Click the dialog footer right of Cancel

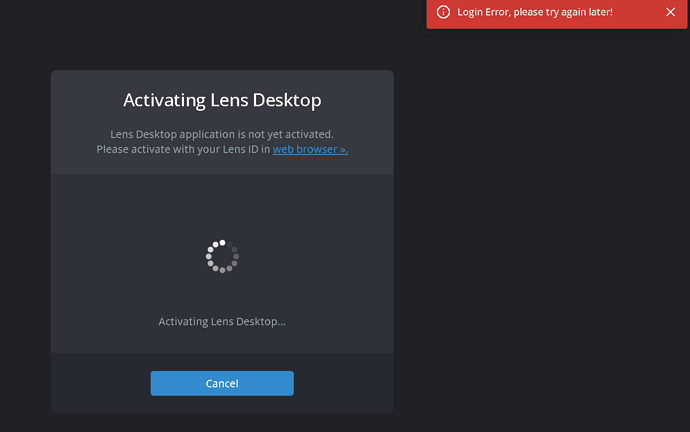coord(343,383)
